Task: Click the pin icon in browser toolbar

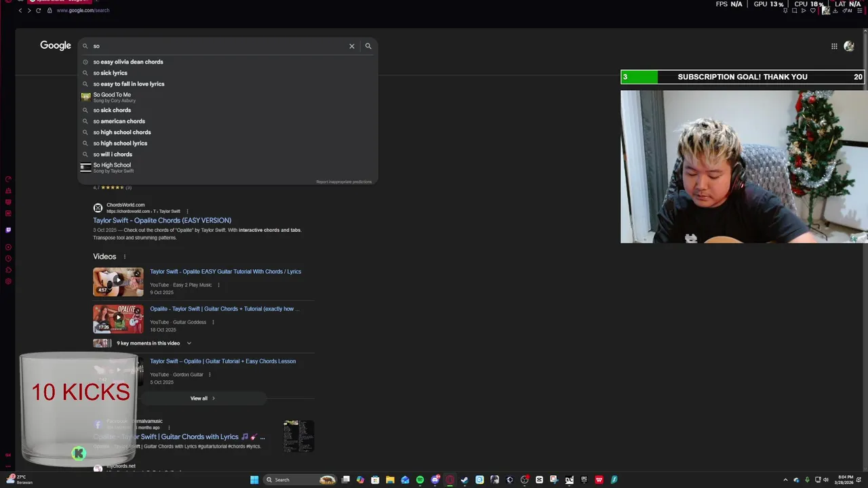Action: pyautogui.click(x=785, y=10)
